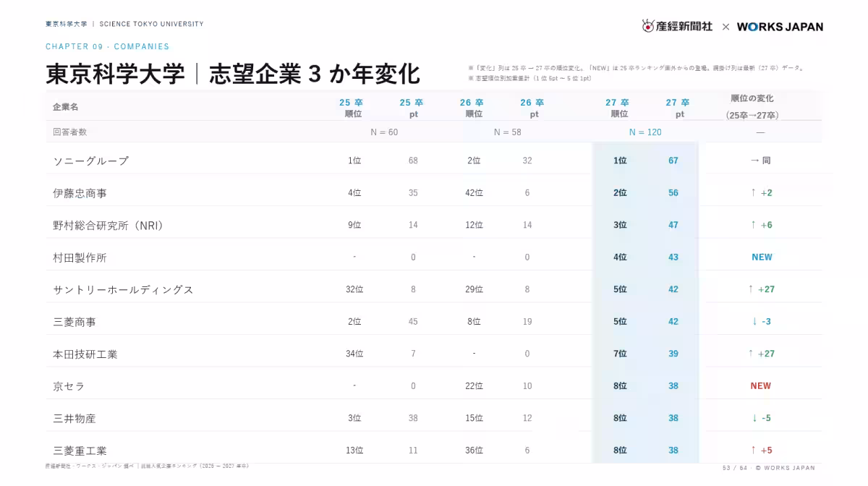Click 三菱商事's 26卒 rank 8位
The width and height of the screenshot is (868, 486).
[x=474, y=322]
